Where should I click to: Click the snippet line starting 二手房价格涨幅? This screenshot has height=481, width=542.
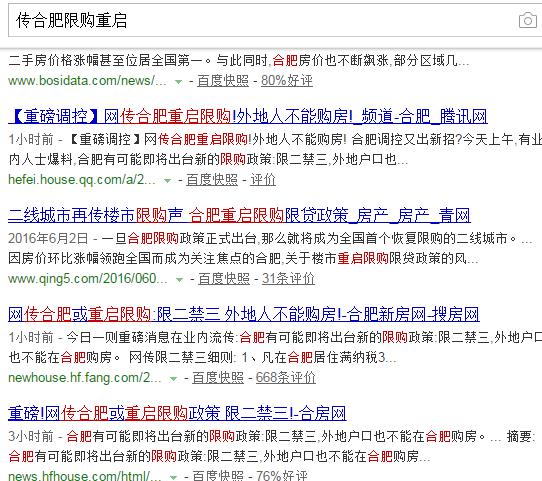239,61
